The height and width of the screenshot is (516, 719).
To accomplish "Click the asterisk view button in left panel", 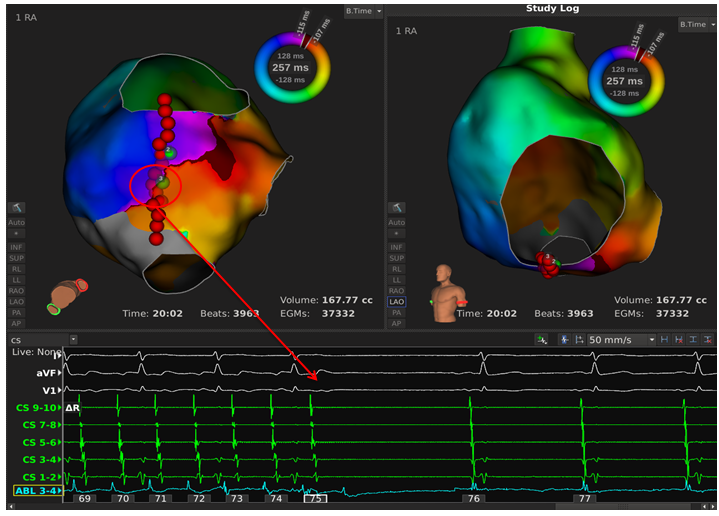I will point(18,233).
